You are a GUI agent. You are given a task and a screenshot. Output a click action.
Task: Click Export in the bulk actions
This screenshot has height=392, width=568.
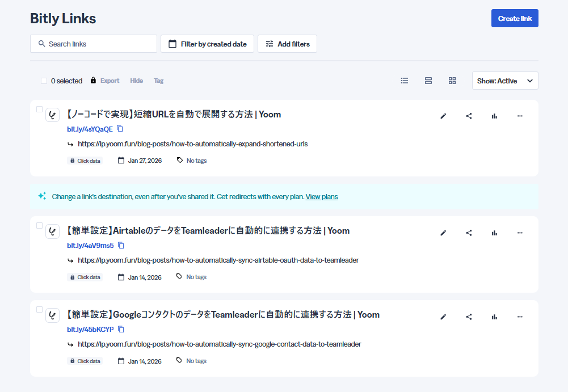110,81
